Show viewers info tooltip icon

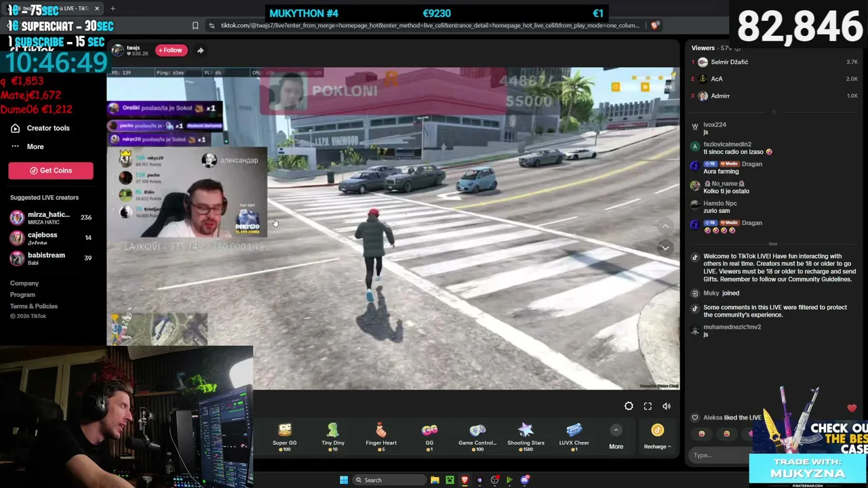click(x=738, y=48)
